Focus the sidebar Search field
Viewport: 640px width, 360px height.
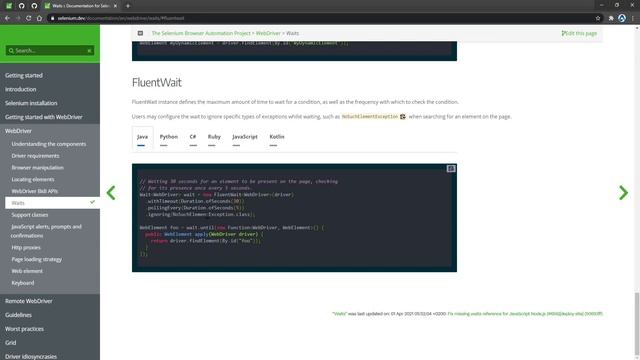(x=50, y=51)
